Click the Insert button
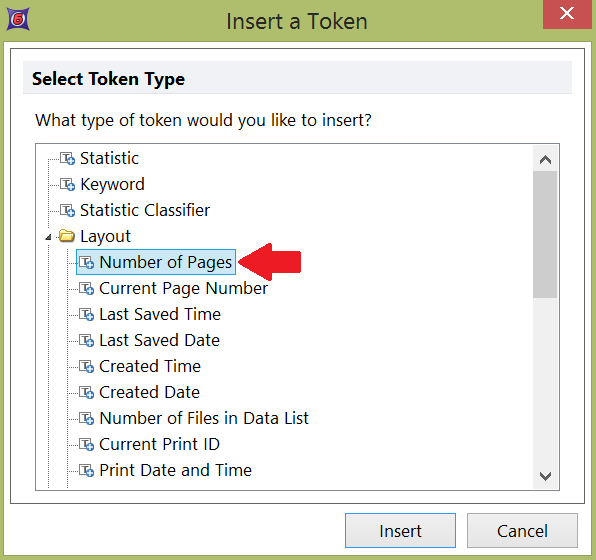The width and height of the screenshot is (596, 560). 400,531
